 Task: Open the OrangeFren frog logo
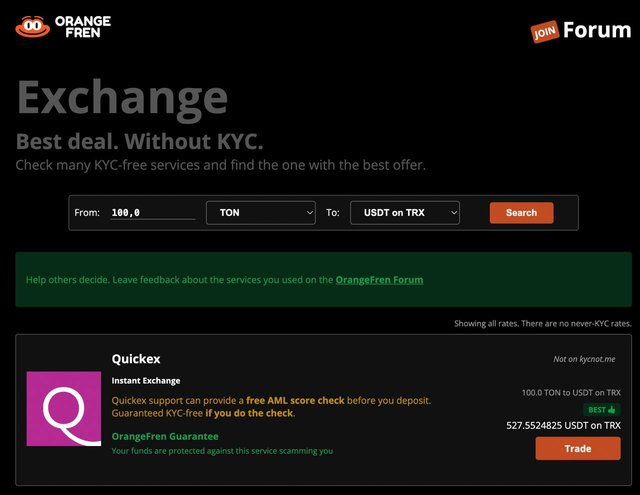[x=63, y=27]
